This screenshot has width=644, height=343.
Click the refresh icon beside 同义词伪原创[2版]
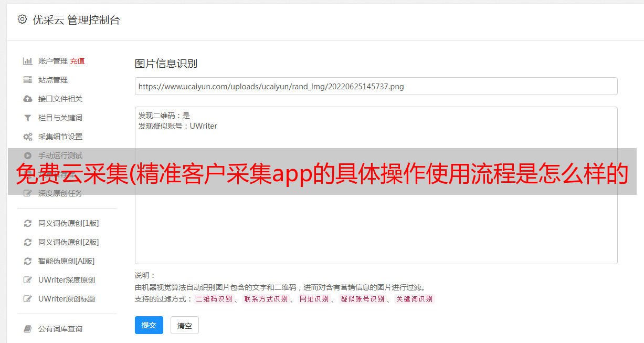[28, 242]
